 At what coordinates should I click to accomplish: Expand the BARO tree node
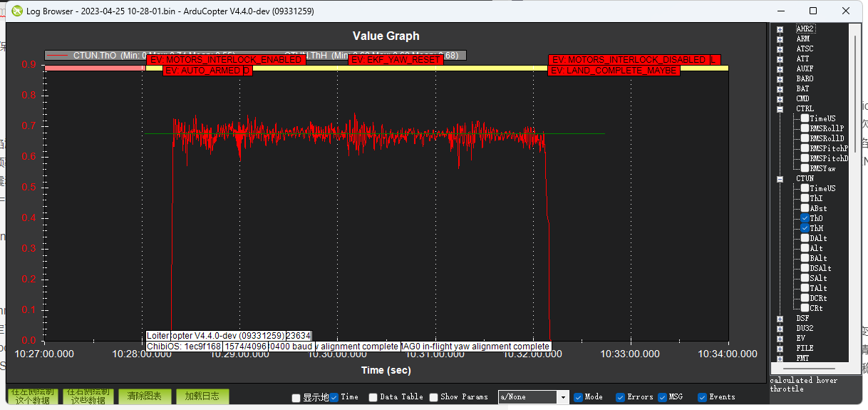tap(780, 79)
